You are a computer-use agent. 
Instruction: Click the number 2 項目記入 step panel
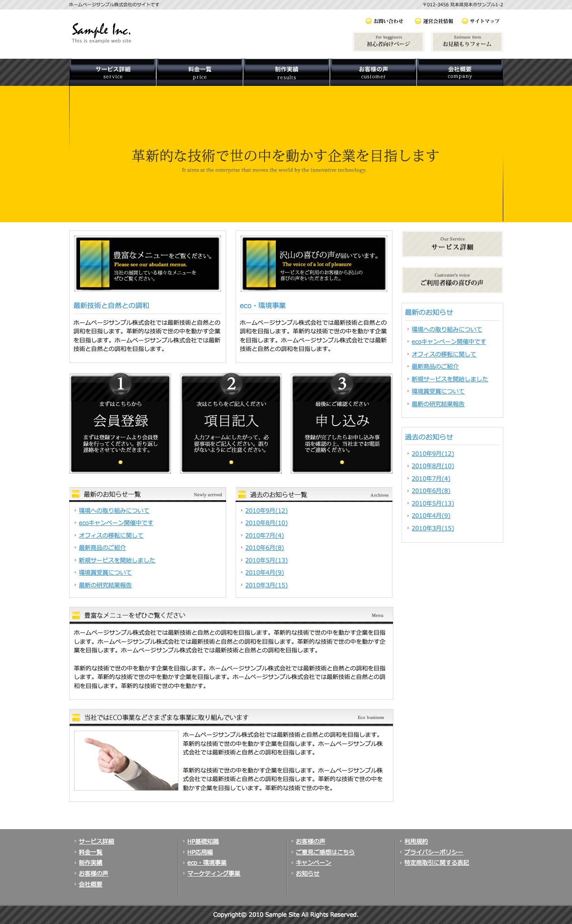[x=231, y=423]
